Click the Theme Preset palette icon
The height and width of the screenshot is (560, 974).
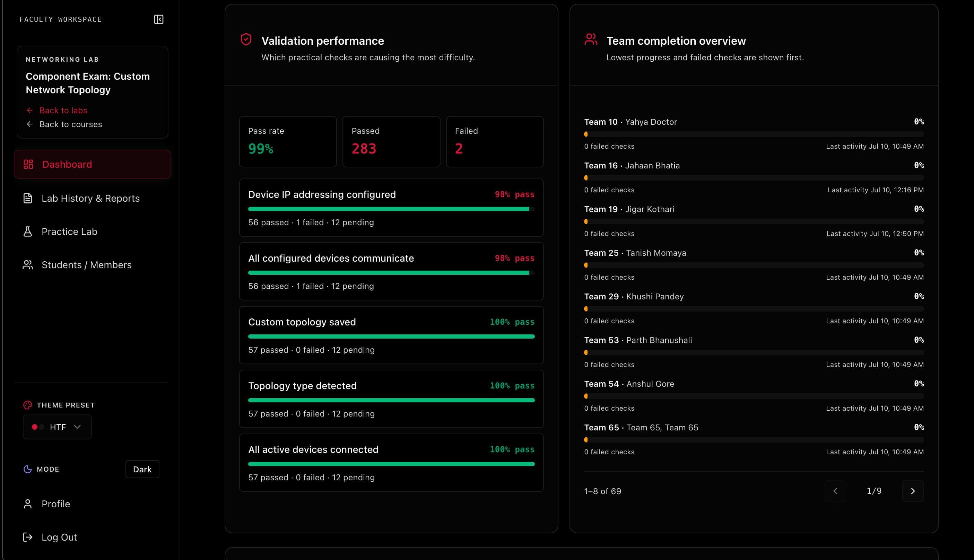[x=28, y=405]
